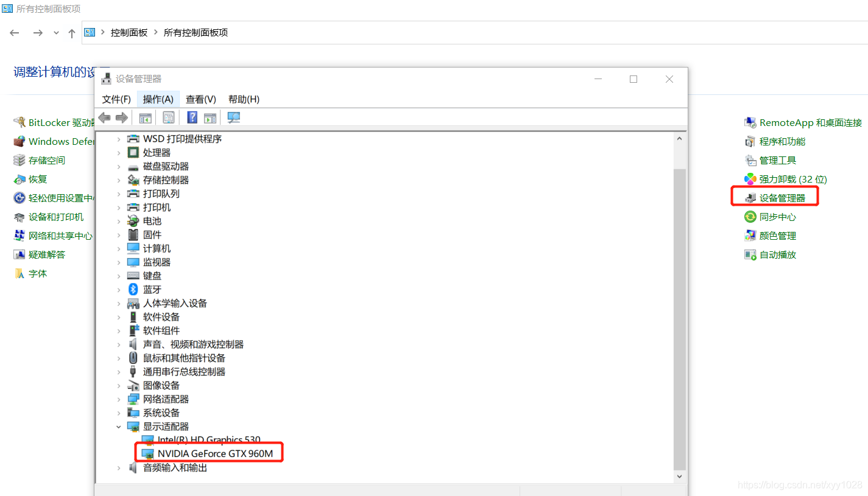Open 设备管理器 link in Control Panel
Image resolution: width=868 pixels, height=496 pixels.
click(782, 198)
